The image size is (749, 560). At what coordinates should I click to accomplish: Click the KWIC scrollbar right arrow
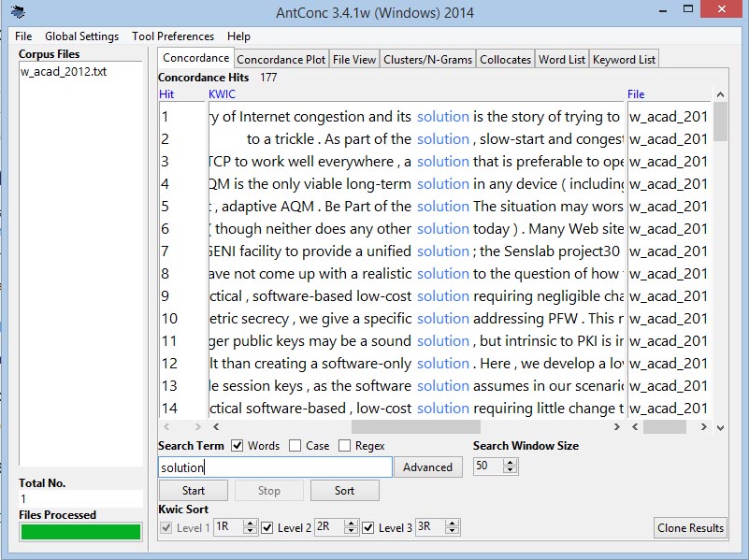point(616,427)
